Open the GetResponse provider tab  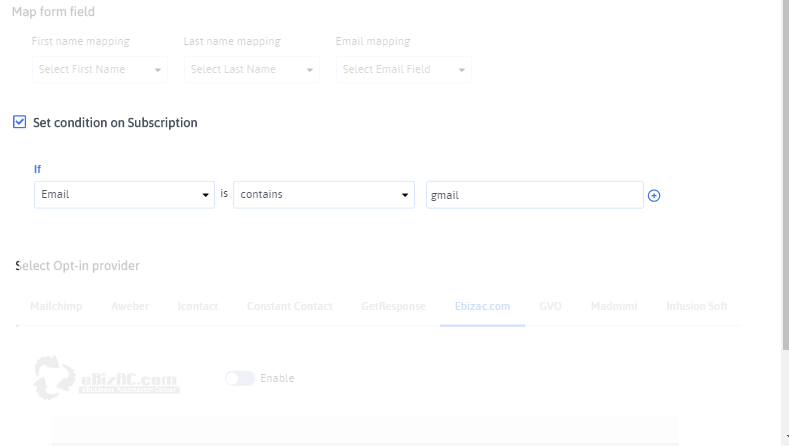point(393,306)
